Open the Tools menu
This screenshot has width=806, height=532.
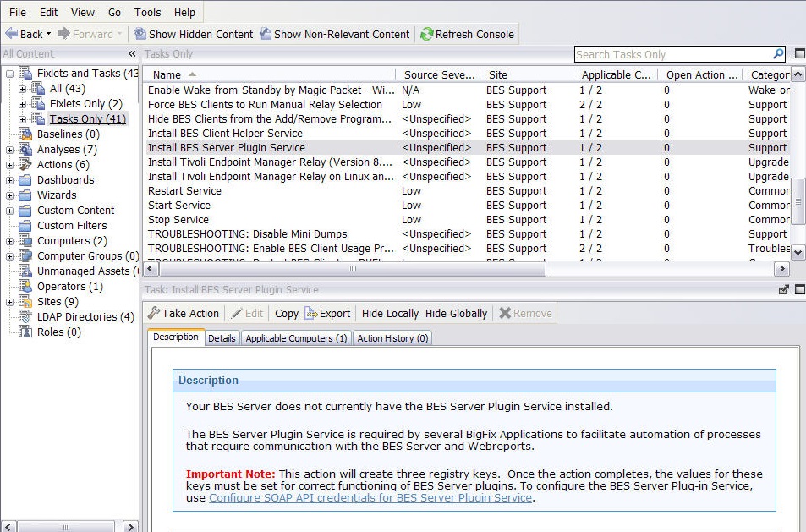[147, 12]
